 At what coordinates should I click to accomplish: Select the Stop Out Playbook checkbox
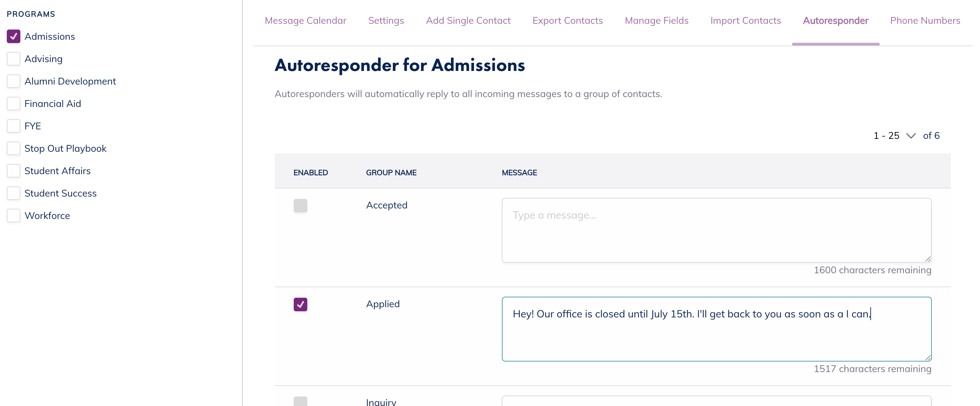[x=14, y=149]
